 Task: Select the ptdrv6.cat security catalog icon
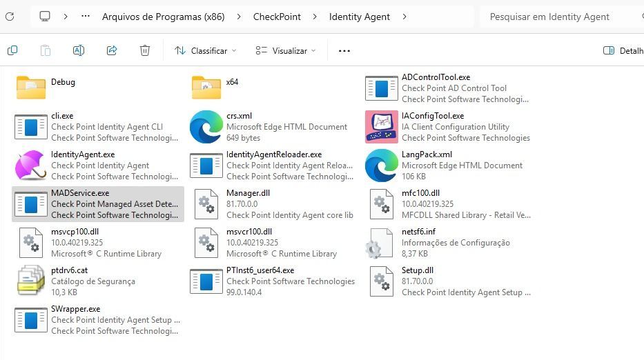[30, 281]
